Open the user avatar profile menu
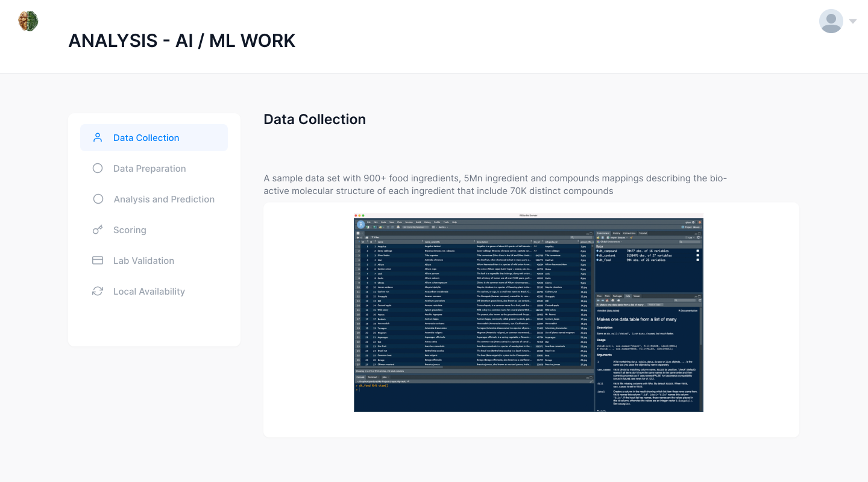Screen dimensions: 868x482 click(x=831, y=21)
